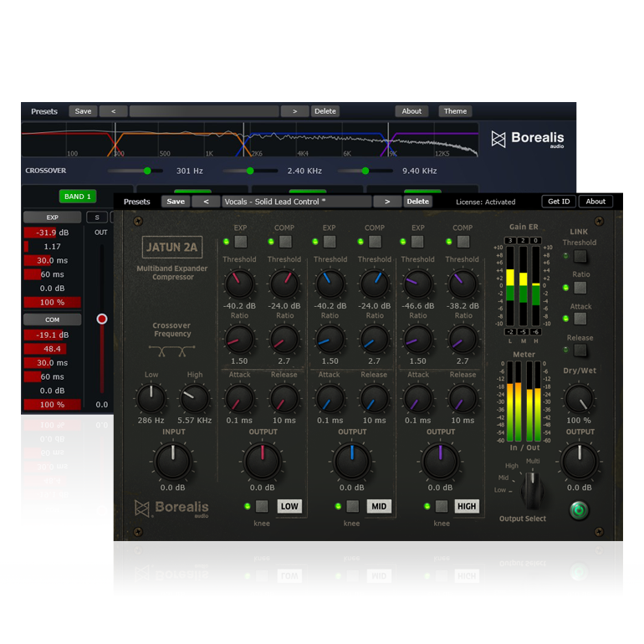
Task: Click the Presets label in Jatun 2A
Action: 137,202
